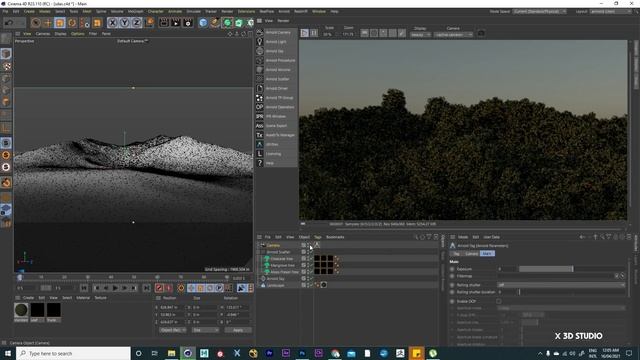The width and height of the screenshot is (640, 360).
Task: Select the Scale tool in top toolbar
Action: click(x=60, y=23)
